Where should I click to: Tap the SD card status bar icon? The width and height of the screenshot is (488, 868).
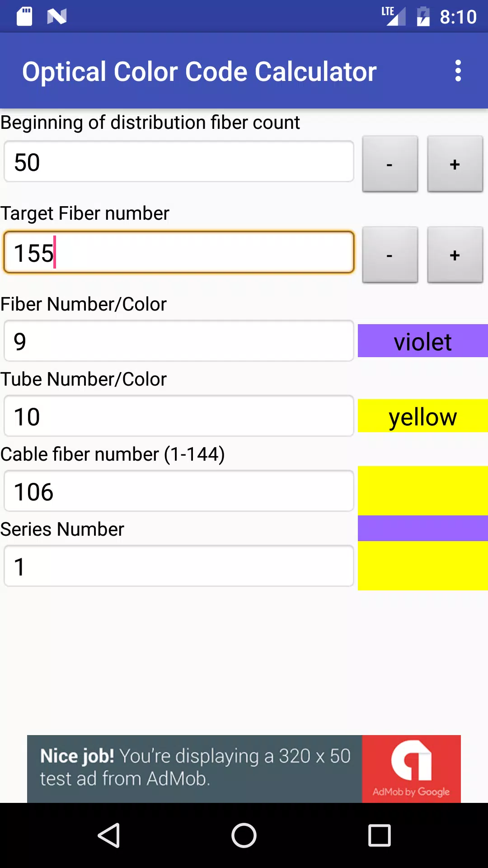[x=24, y=17]
